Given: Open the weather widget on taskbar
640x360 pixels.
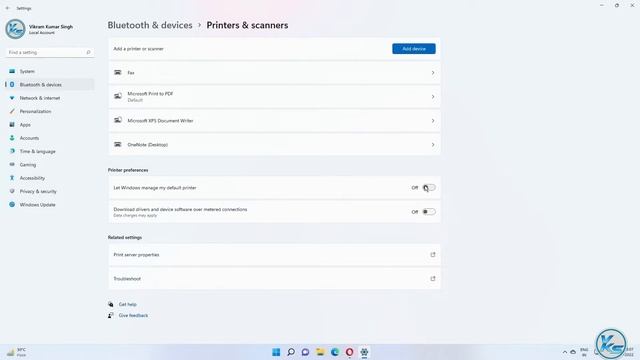Looking at the screenshot, I should (16, 352).
